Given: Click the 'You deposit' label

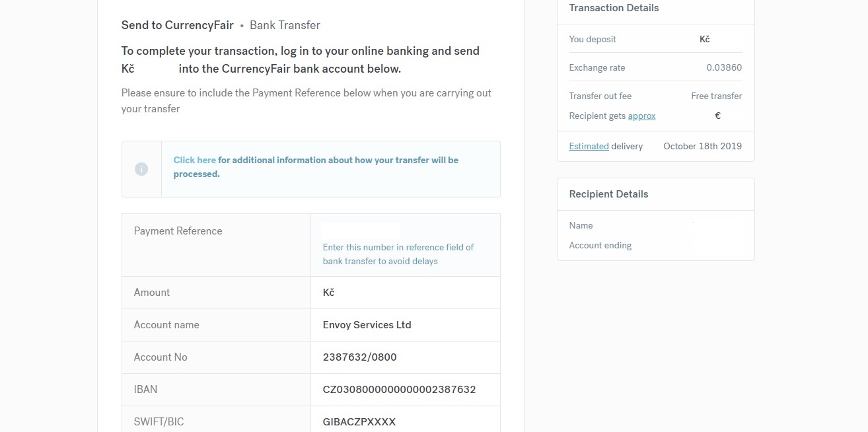Looking at the screenshot, I should [x=593, y=39].
